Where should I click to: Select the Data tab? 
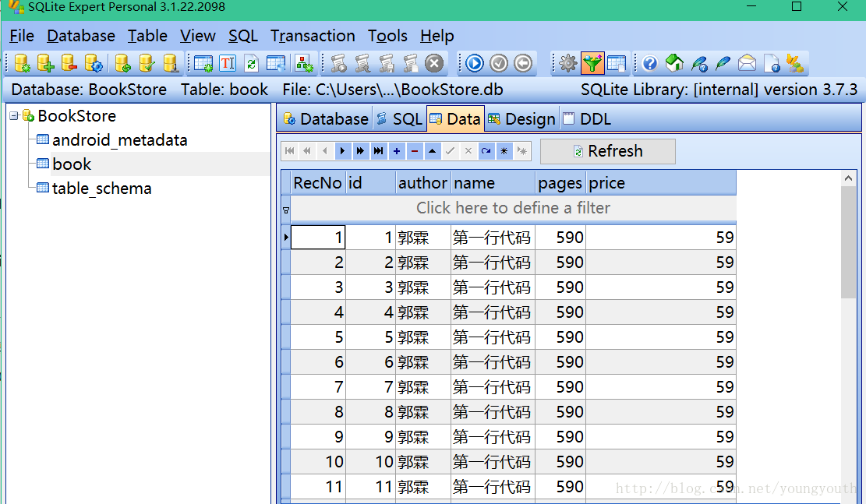pos(456,119)
